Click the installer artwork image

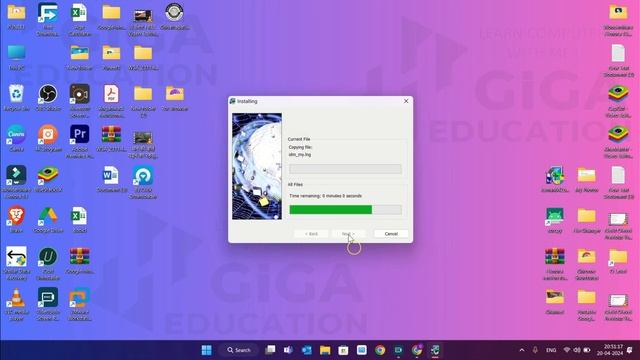coord(257,167)
